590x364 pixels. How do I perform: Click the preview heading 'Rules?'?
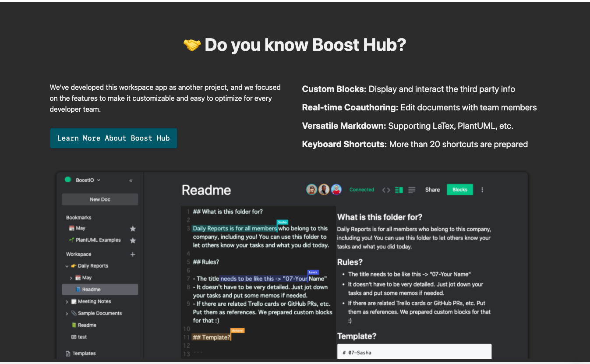point(350,262)
